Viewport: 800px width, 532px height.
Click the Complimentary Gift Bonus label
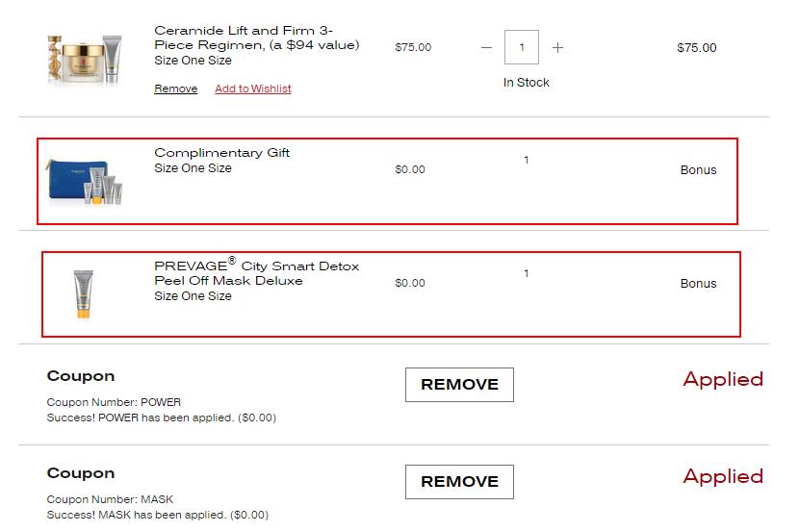(698, 170)
